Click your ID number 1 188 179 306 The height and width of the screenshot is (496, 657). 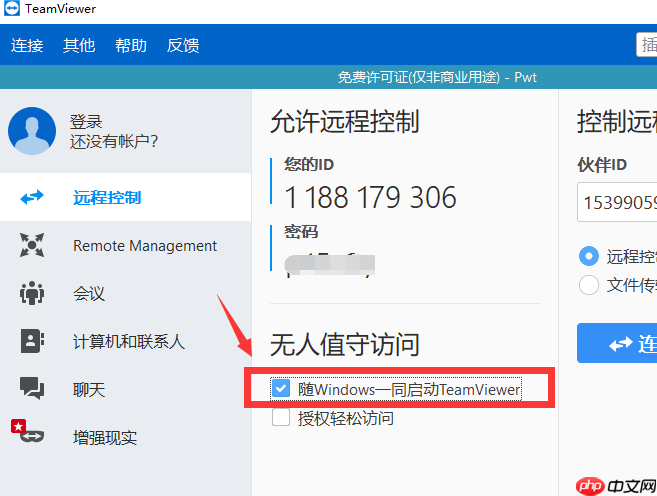(x=370, y=197)
